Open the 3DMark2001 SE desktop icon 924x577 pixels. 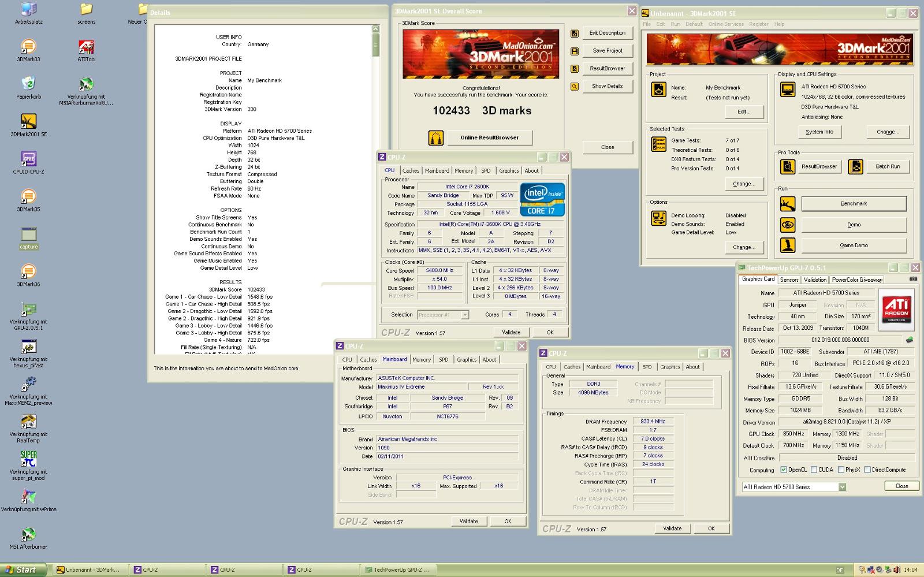pyautogui.click(x=28, y=122)
